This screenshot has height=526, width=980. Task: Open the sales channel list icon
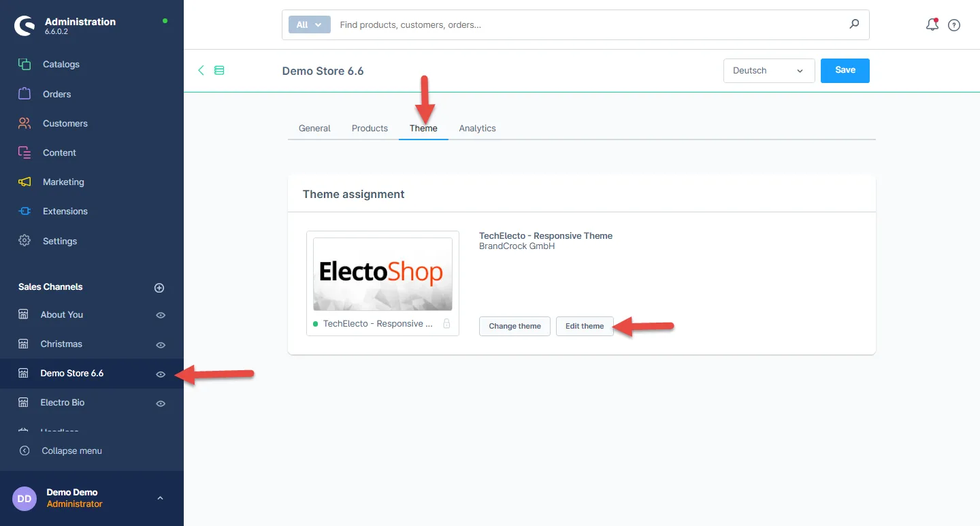click(x=219, y=70)
